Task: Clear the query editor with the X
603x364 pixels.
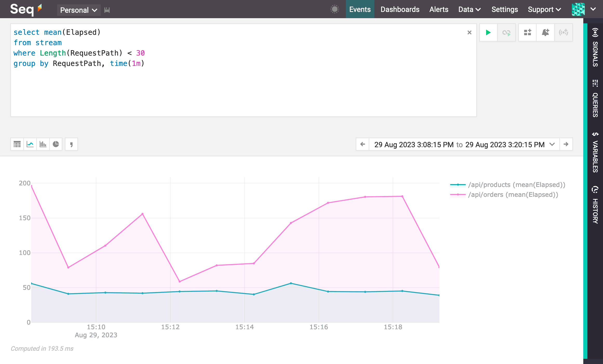Action: (469, 32)
